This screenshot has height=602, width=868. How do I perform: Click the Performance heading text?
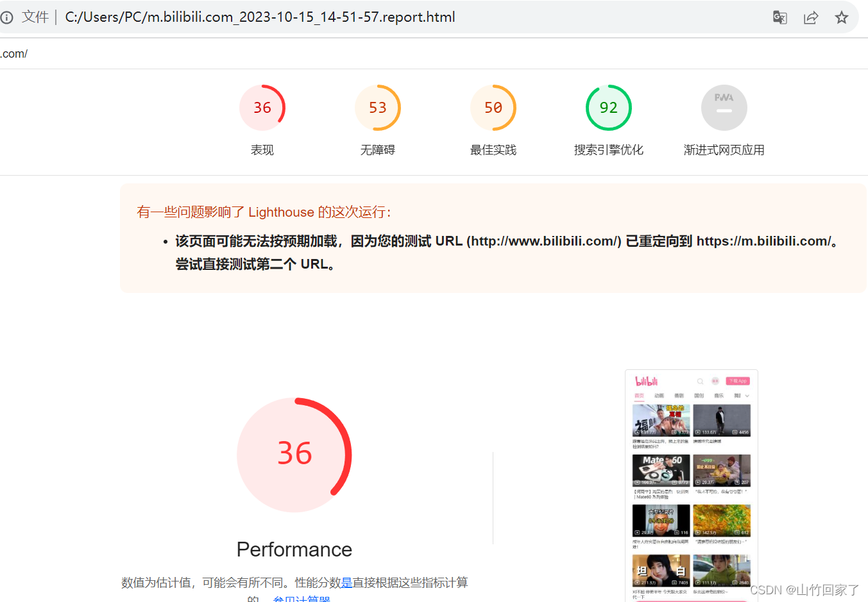click(294, 549)
